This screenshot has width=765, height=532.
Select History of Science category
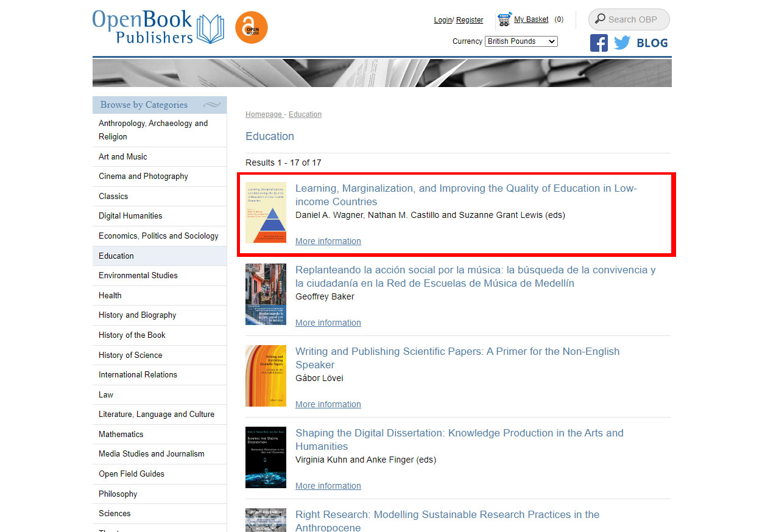160,355
